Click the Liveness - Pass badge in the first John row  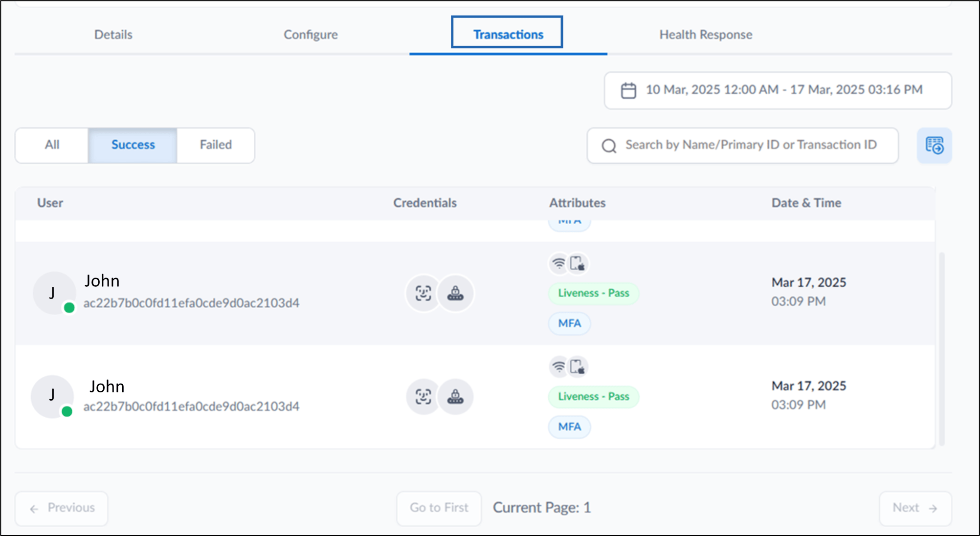click(594, 293)
